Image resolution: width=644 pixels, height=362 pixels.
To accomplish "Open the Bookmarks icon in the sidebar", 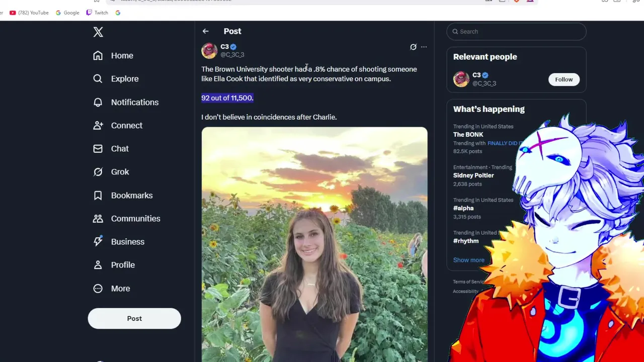I will [98, 195].
